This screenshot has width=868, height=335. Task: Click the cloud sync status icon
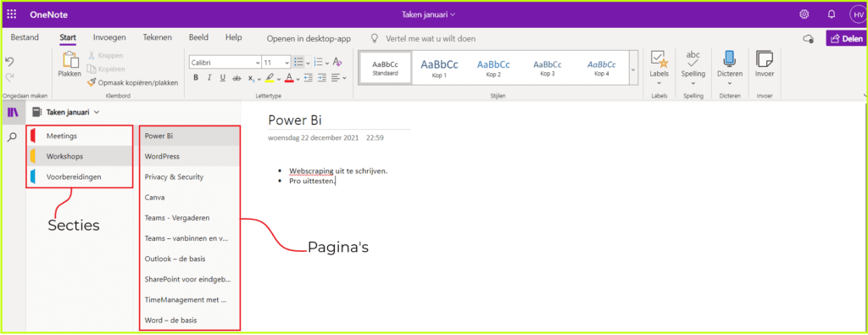coord(808,39)
